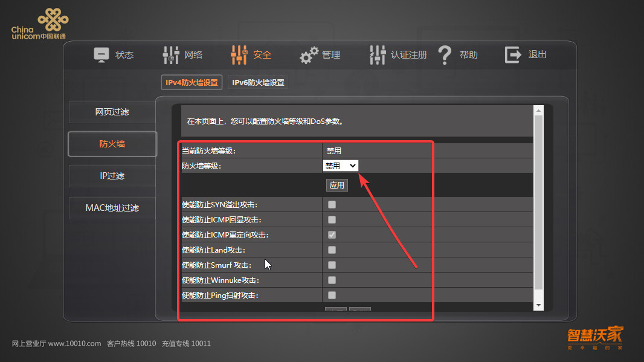This screenshot has height=362, width=644.
Task: Open the 帮助 menu label
Action: 469,54
